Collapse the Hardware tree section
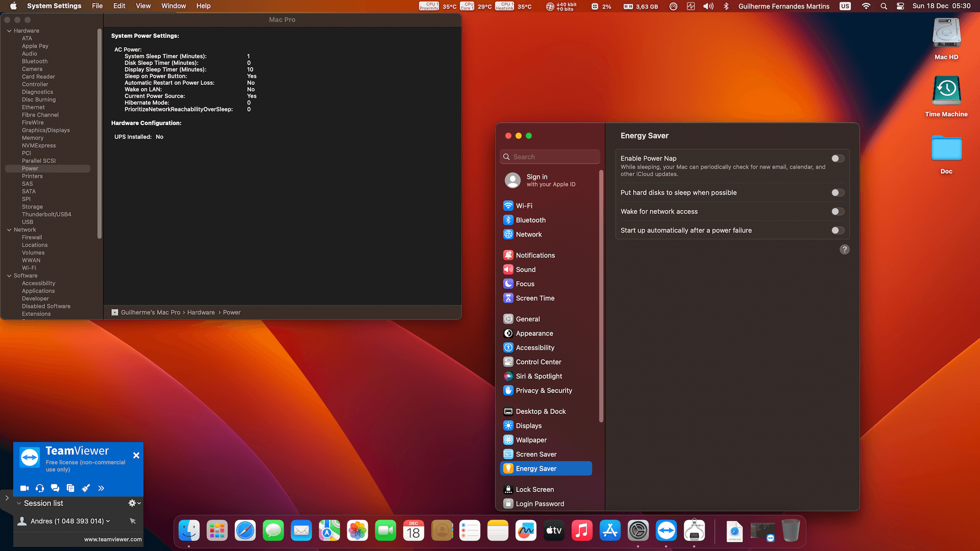This screenshot has height=551, width=980. (9, 31)
